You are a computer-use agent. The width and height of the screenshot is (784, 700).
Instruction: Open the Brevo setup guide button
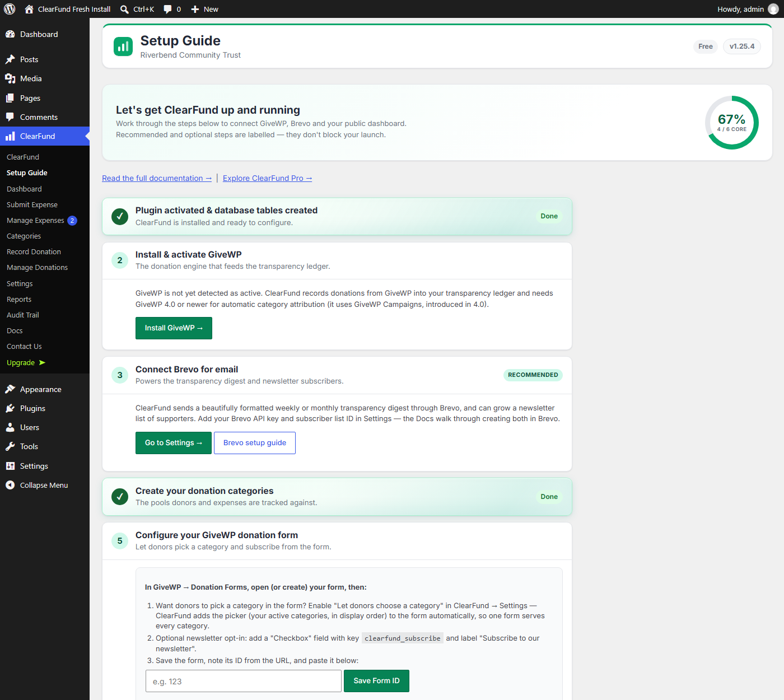(255, 443)
